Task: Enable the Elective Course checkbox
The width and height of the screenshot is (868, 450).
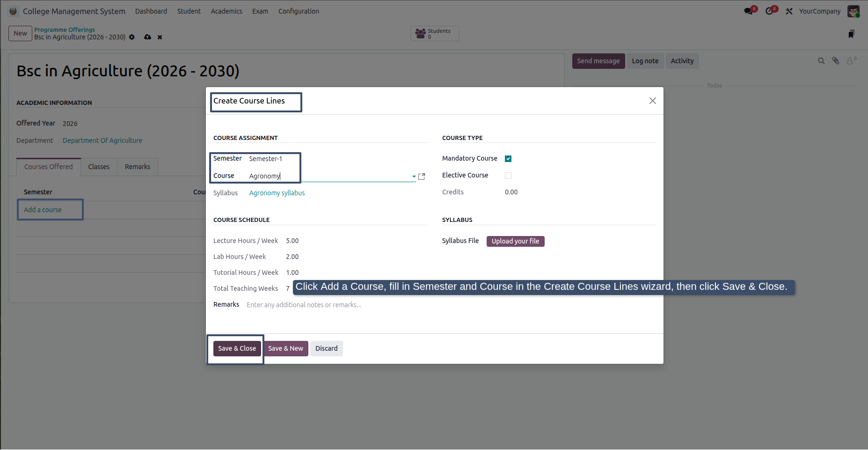Action: pos(508,176)
